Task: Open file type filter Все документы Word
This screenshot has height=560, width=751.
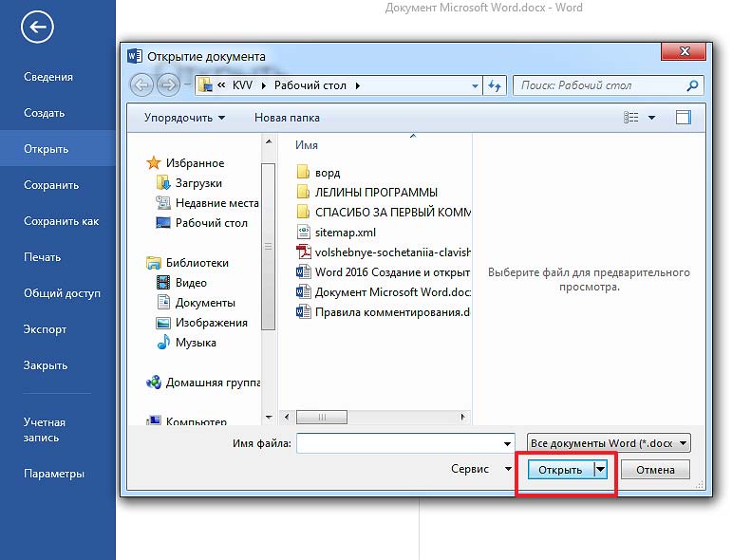Action: [609, 443]
